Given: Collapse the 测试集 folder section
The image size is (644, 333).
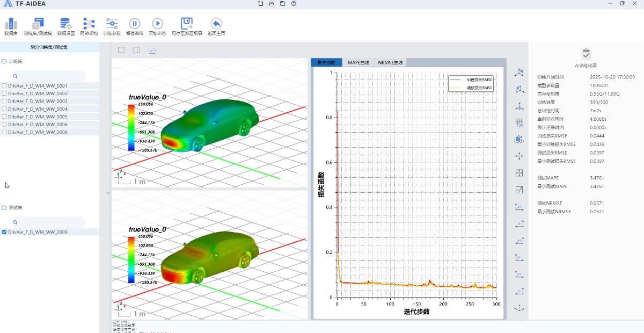Looking at the screenshot, I should [x=4, y=207].
